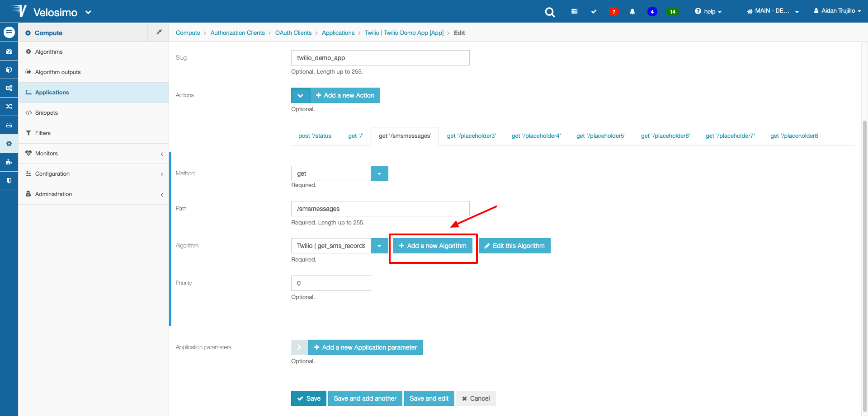
Task: Select the get '/smsmessages' tab
Action: [x=405, y=136]
